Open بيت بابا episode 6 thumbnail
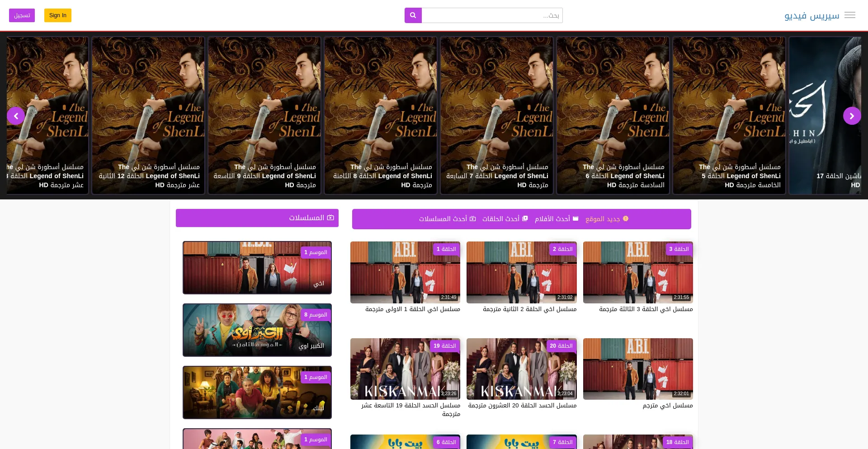The image size is (868, 449). [405, 442]
